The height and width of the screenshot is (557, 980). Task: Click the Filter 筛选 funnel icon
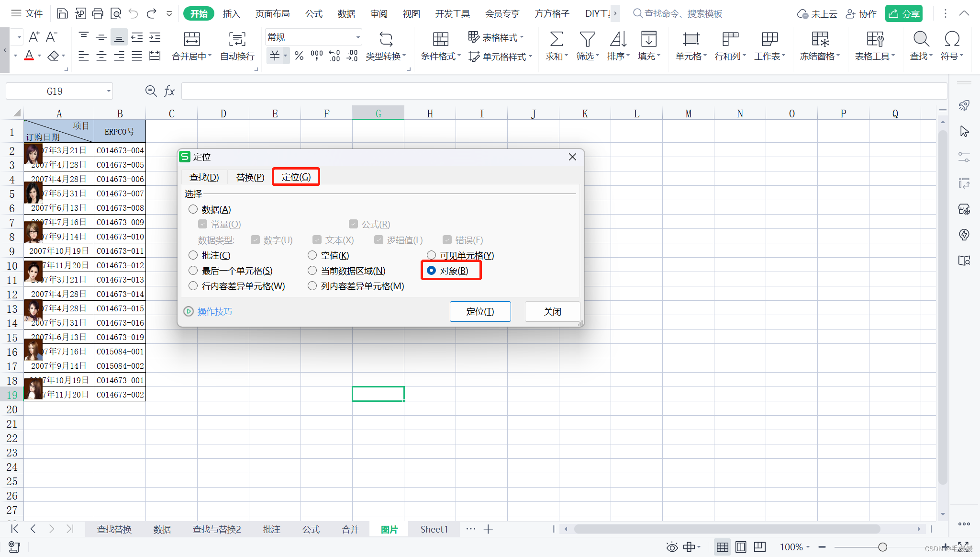(x=587, y=39)
